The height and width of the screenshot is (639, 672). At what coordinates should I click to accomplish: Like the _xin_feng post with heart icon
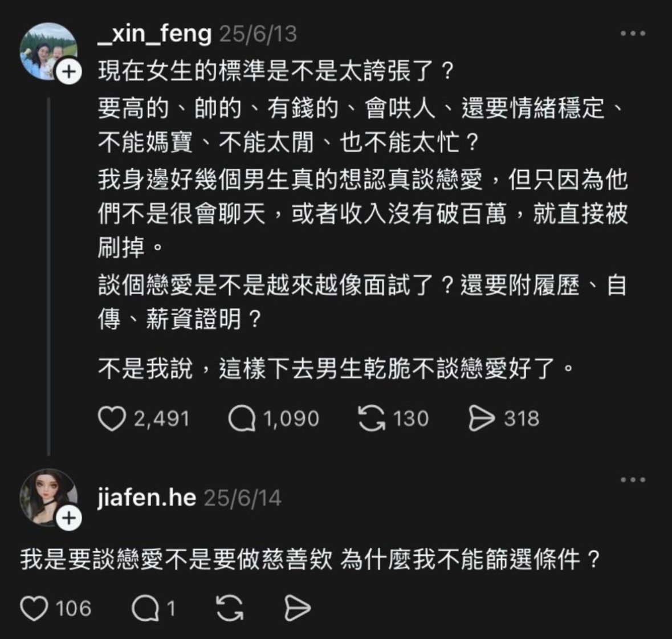click(112, 419)
